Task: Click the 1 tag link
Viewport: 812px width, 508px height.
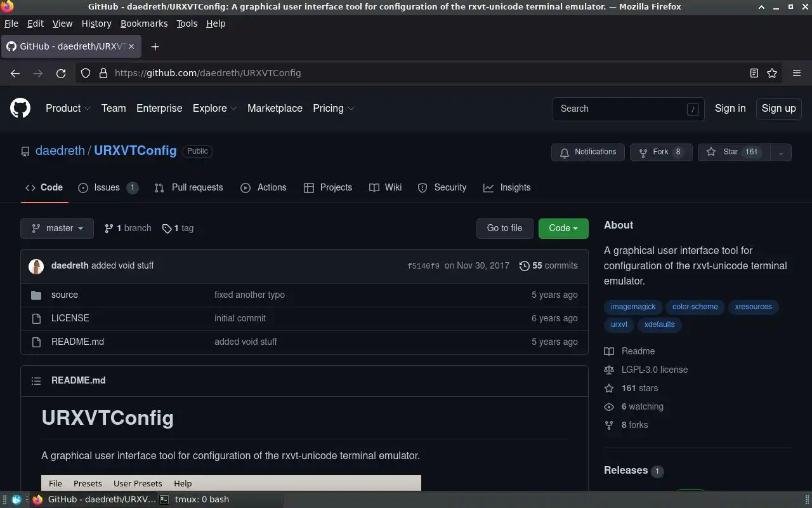Action: click(178, 229)
